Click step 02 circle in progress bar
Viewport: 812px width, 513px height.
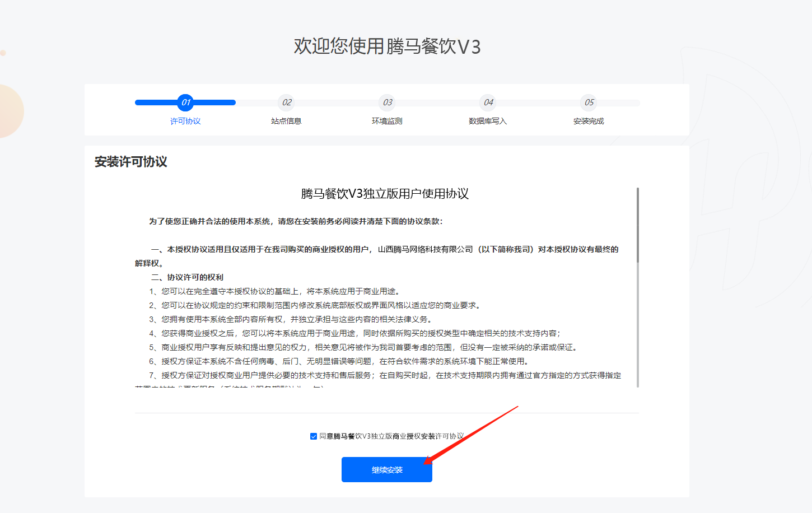click(286, 102)
